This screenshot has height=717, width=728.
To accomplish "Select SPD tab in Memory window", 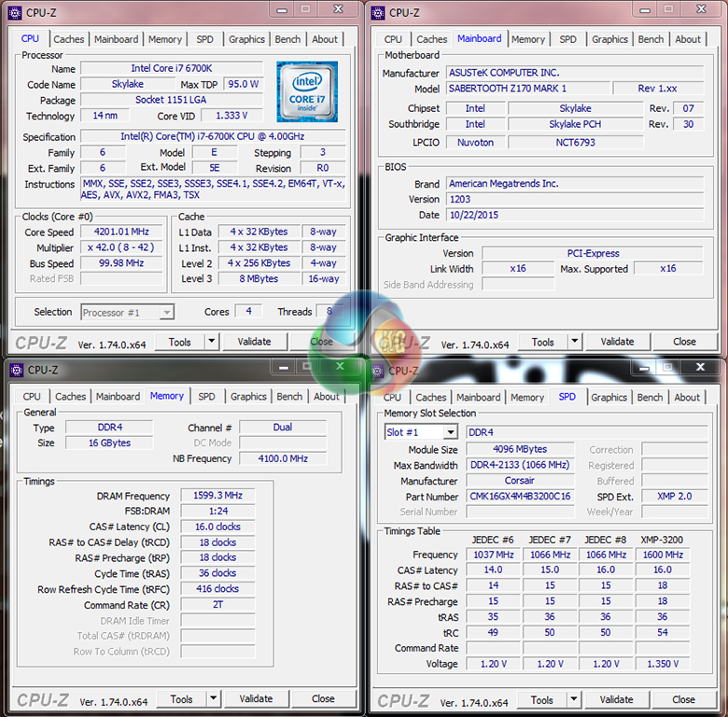I will click(x=206, y=397).
